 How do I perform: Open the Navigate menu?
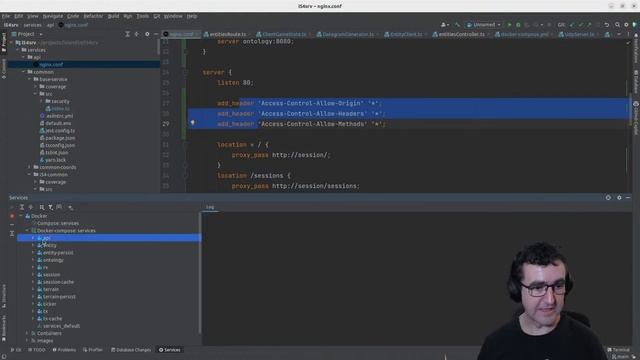point(53,16)
